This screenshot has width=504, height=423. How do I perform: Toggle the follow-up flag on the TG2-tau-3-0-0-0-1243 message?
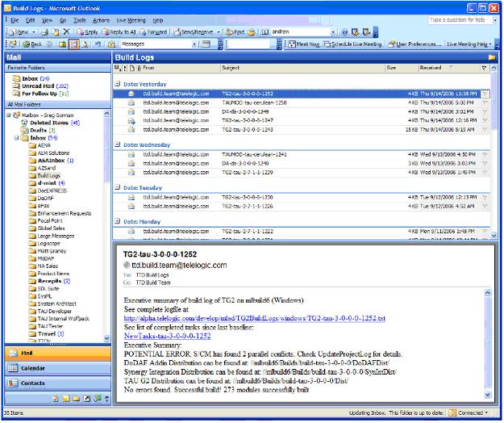[485, 129]
